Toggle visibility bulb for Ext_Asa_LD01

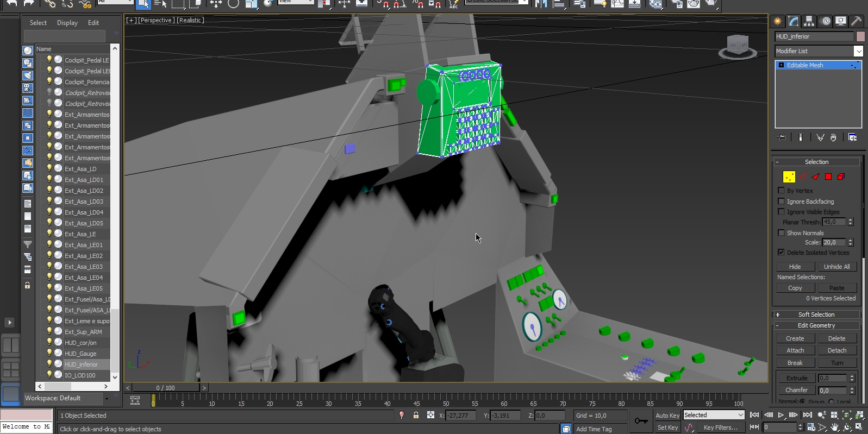coord(49,179)
